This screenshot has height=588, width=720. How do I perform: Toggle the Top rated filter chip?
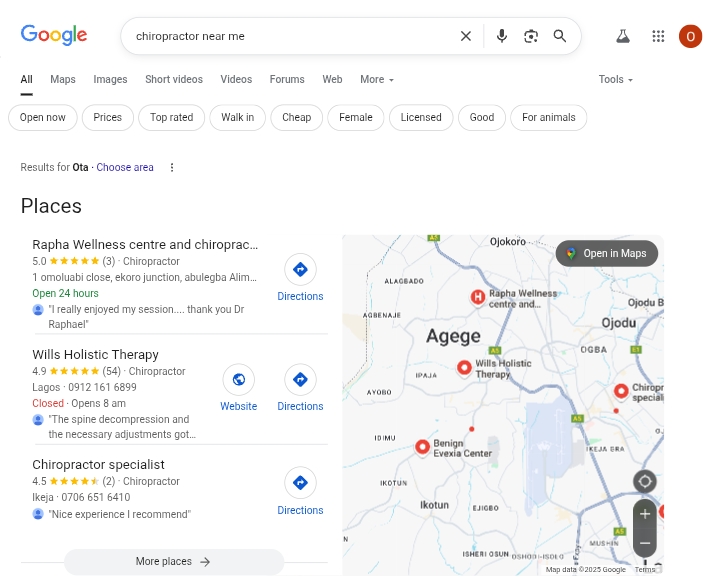click(171, 118)
